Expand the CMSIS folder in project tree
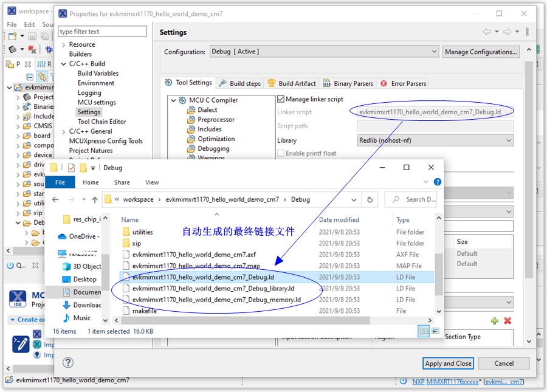 [x=18, y=126]
